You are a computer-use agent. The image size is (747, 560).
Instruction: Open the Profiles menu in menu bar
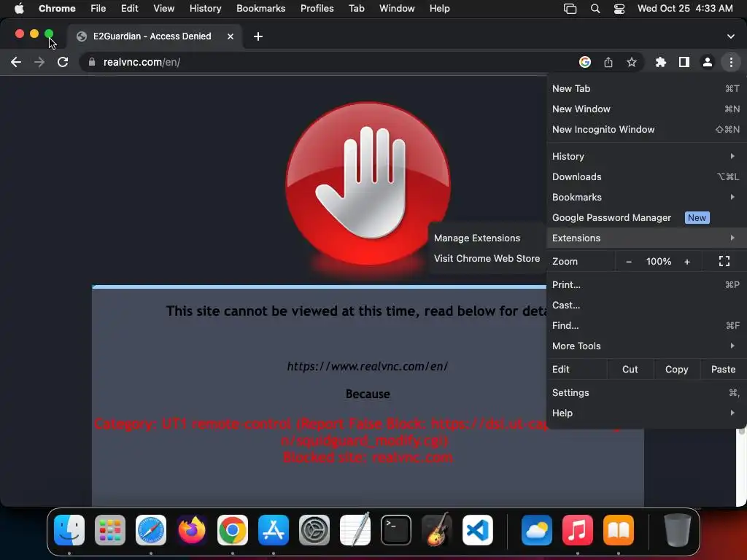(317, 9)
